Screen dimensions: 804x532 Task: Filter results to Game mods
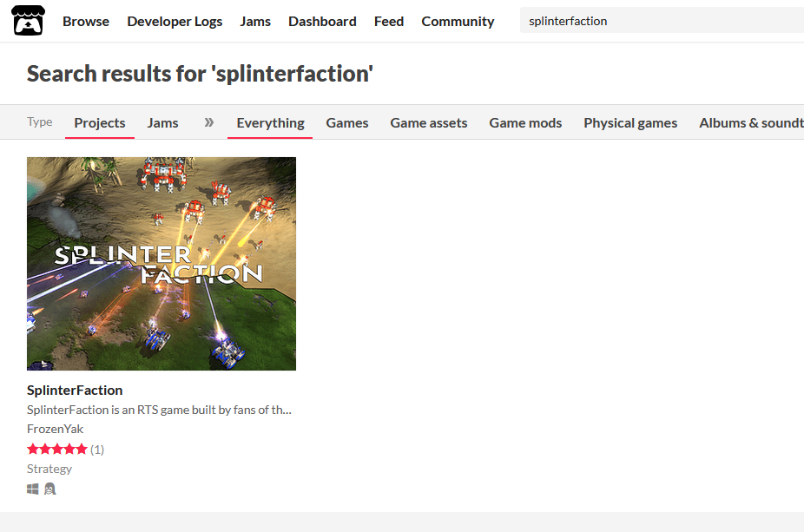pyautogui.click(x=525, y=122)
